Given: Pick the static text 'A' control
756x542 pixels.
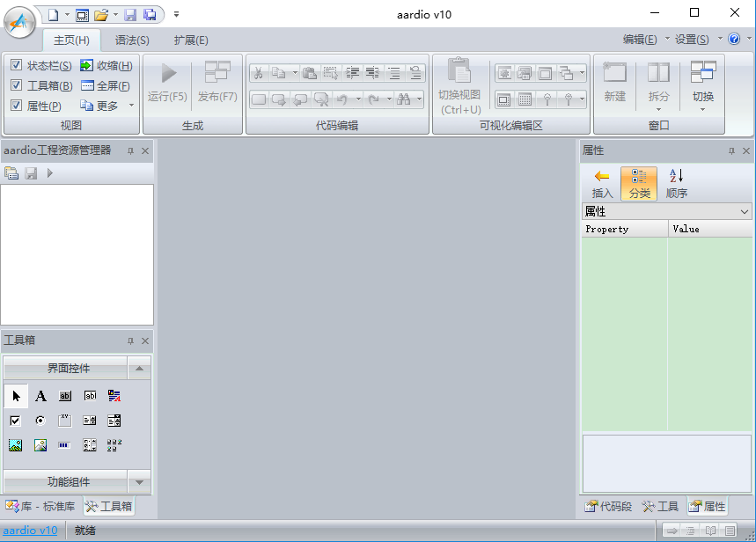Looking at the screenshot, I should click(40, 396).
